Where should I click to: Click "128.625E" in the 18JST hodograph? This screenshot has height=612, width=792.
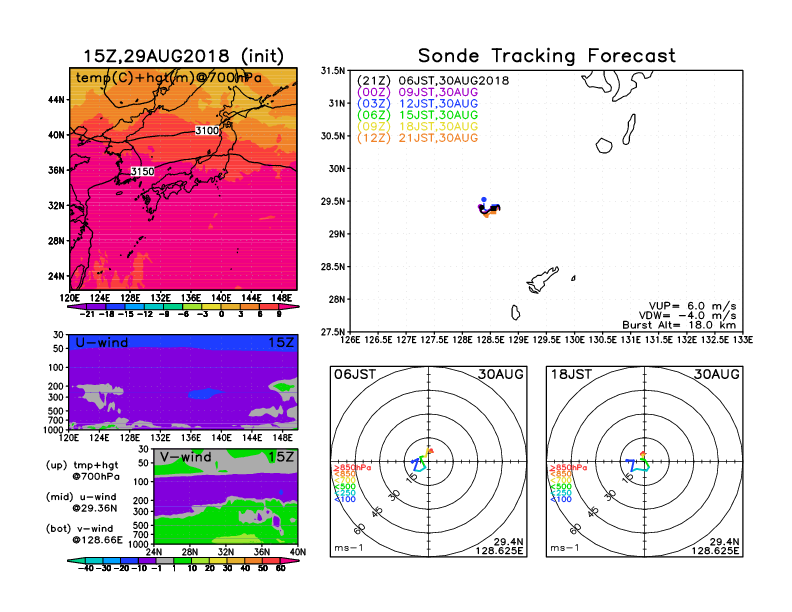pos(715,550)
